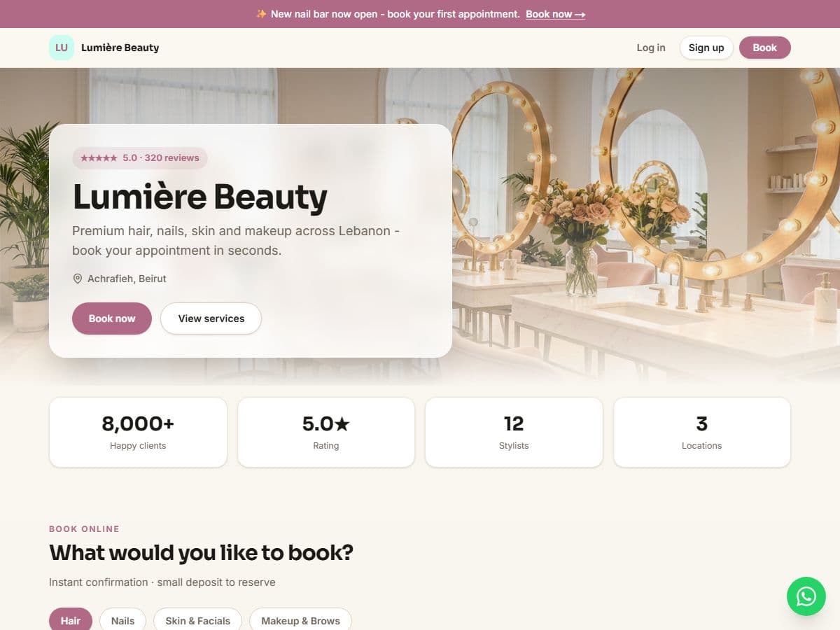Select the Nails category tab

tap(122, 620)
